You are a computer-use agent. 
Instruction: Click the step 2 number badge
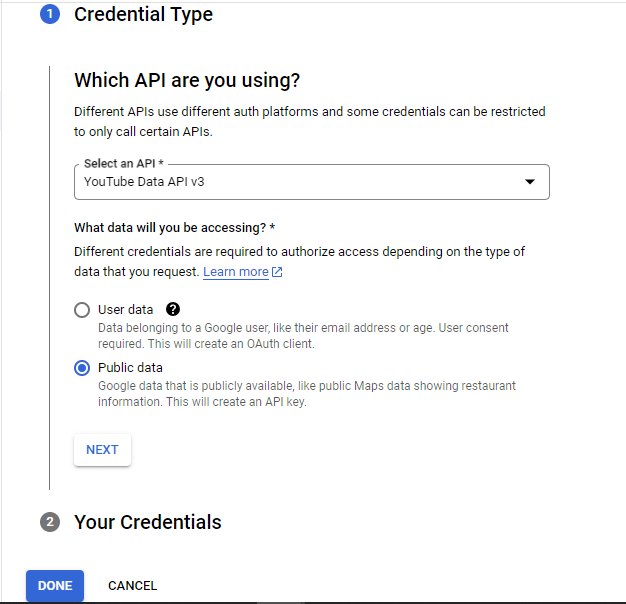pyautogui.click(x=50, y=523)
